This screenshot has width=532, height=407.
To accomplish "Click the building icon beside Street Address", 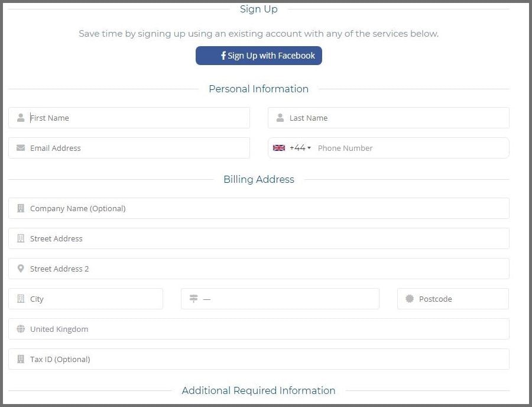I will click(x=21, y=238).
